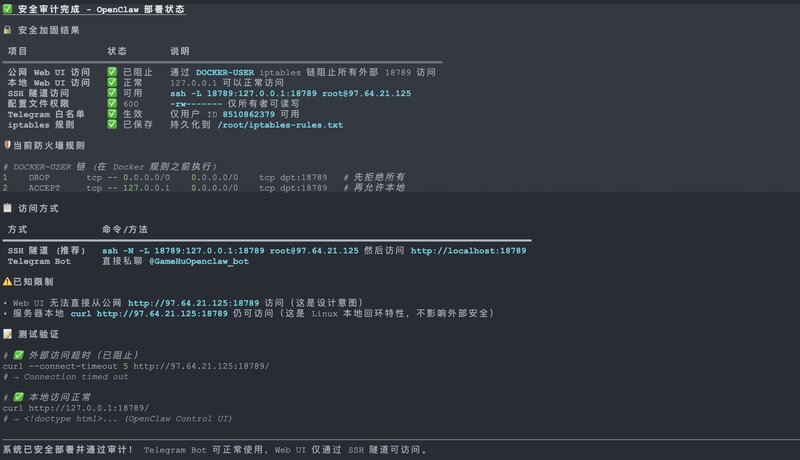Click the memo icon beside 测试验证

click(8, 333)
